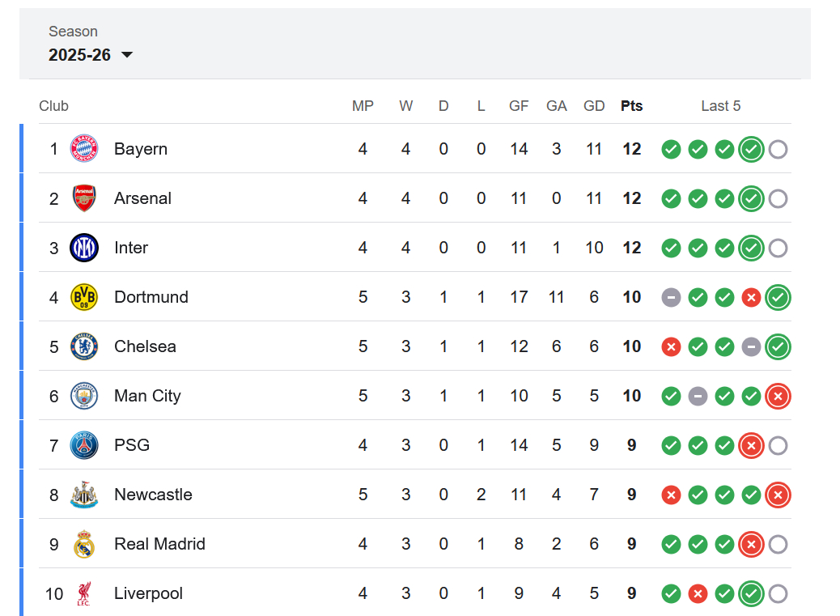Screen dimensions: 840x616
Task: Click Bayern's upcoming match empty circle
Action: tap(778, 149)
